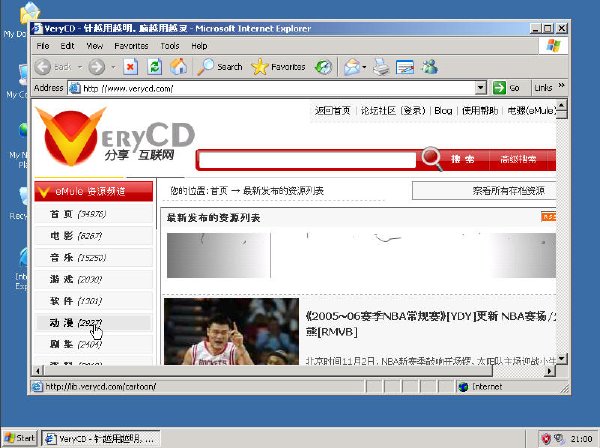Image resolution: width=600 pixels, height=448 pixels.
Task: Expand the Links toolbar chevron
Action: click(x=561, y=85)
